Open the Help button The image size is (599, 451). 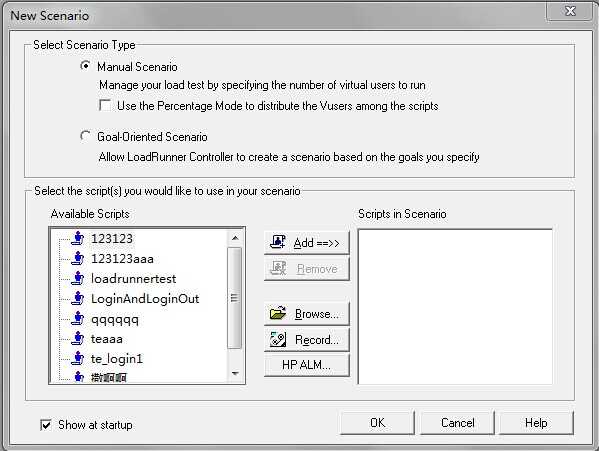pos(536,423)
